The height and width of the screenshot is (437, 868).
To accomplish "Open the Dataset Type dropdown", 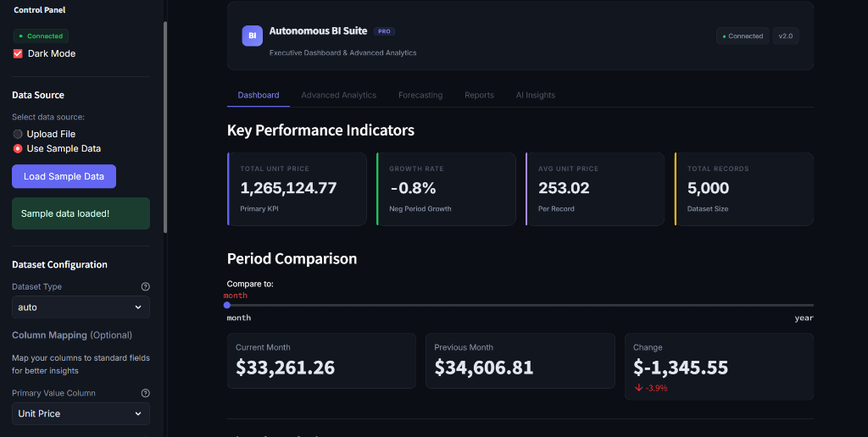I will point(81,307).
